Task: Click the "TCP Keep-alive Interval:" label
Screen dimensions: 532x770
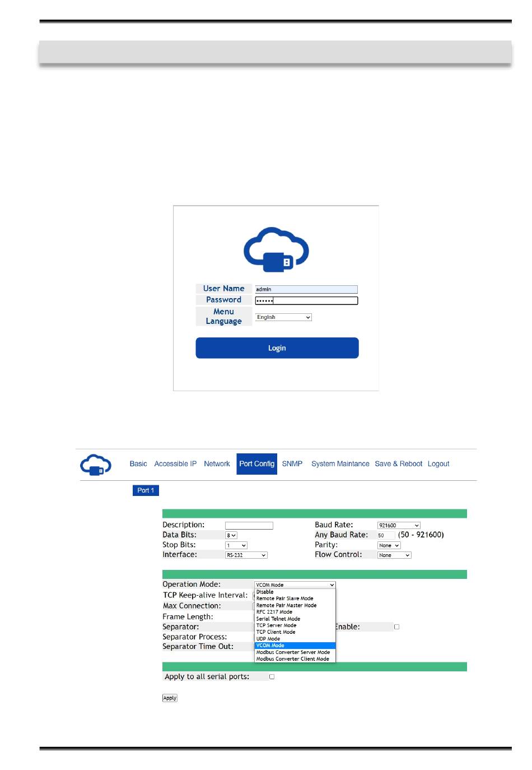Action: click(206, 595)
